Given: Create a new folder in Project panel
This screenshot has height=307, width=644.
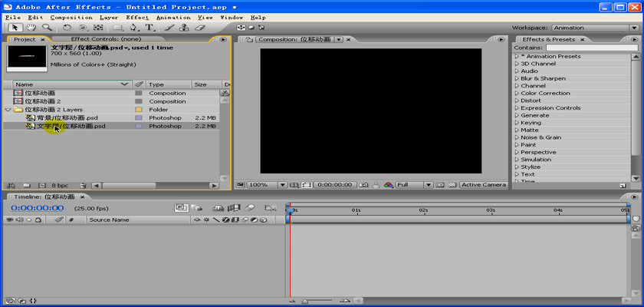Looking at the screenshot, I should tap(26, 186).
